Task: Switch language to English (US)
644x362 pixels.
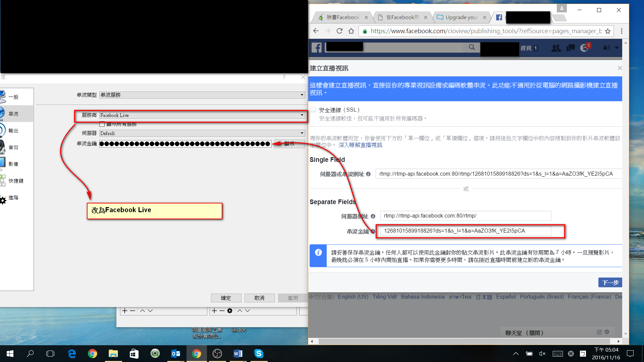Action: (x=353, y=297)
